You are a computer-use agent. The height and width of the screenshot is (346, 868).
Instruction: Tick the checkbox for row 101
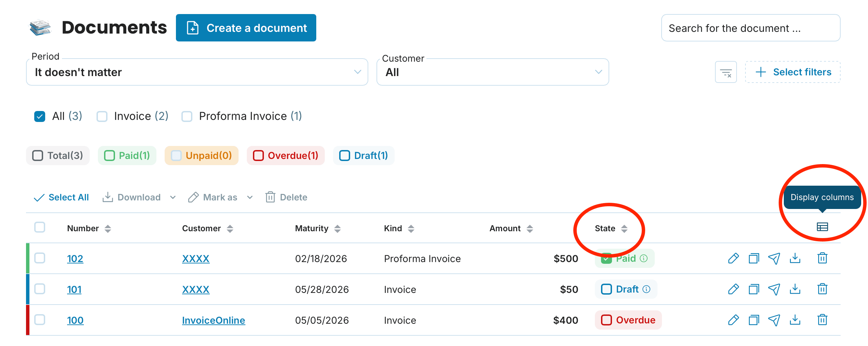tap(40, 289)
